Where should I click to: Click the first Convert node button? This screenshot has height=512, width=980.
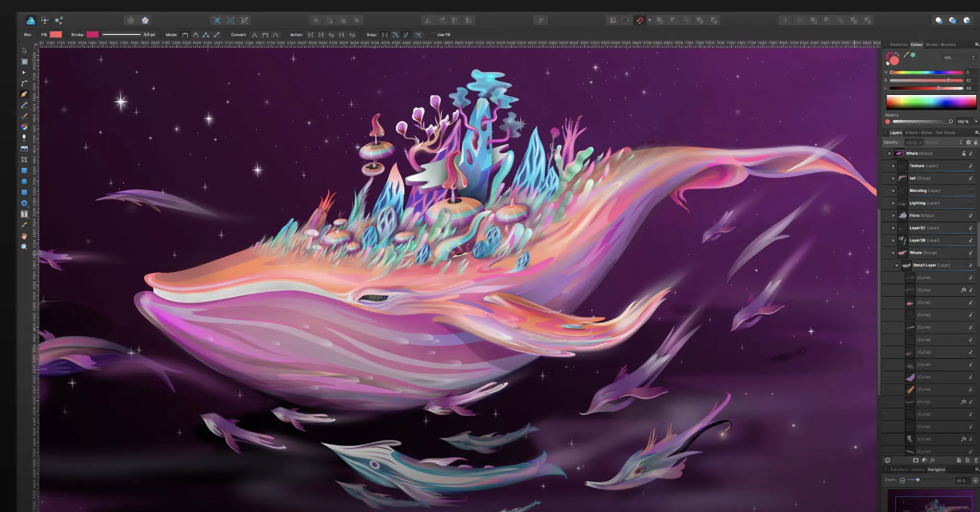point(255,35)
